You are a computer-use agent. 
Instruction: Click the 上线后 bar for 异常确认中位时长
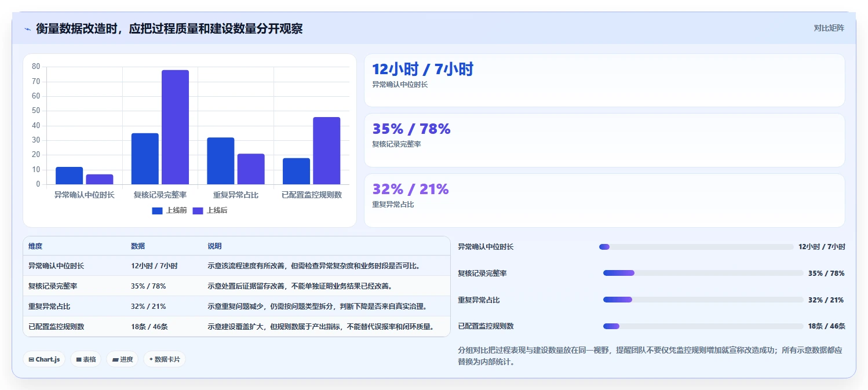pyautogui.click(x=100, y=179)
